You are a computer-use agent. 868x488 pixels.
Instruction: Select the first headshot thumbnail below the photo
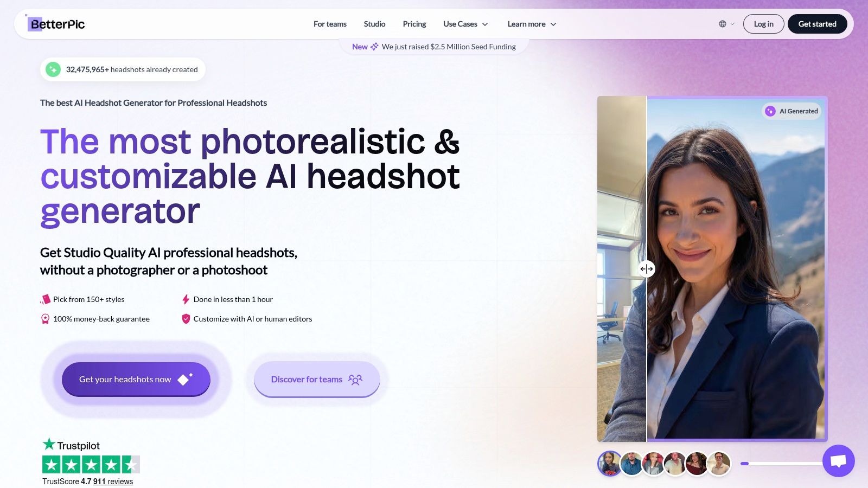609,464
